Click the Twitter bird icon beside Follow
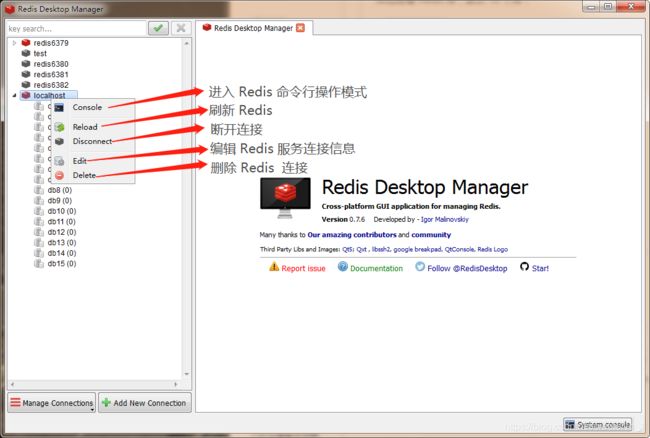The width and height of the screenshot is (650, 438). pos(420,266)
